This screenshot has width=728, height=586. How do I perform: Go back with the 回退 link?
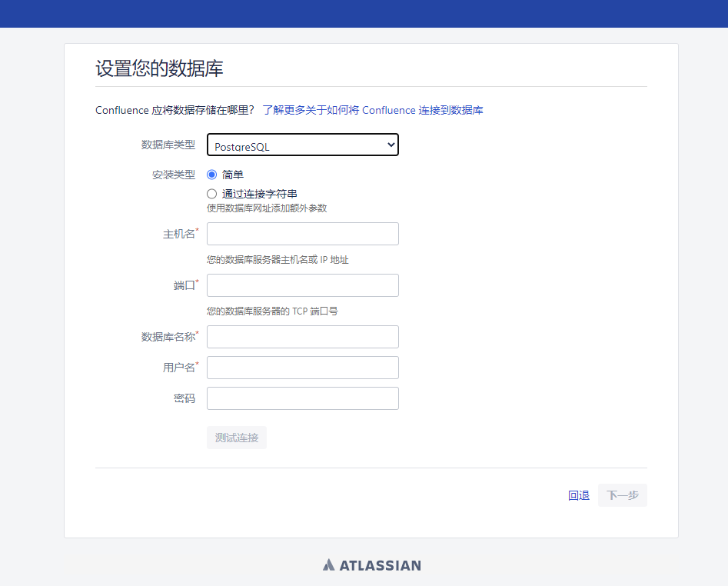tap(578, 495)
